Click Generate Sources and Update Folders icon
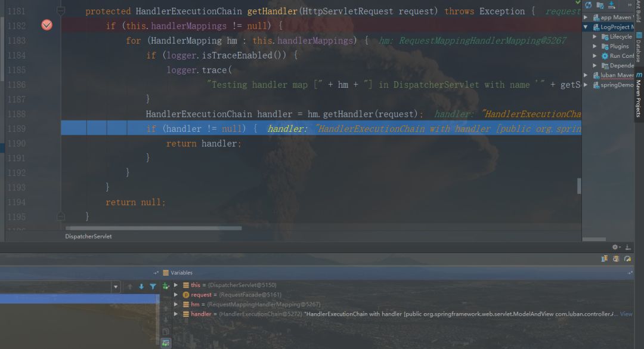Screen dimensions: 644x349 click(600, 5)
